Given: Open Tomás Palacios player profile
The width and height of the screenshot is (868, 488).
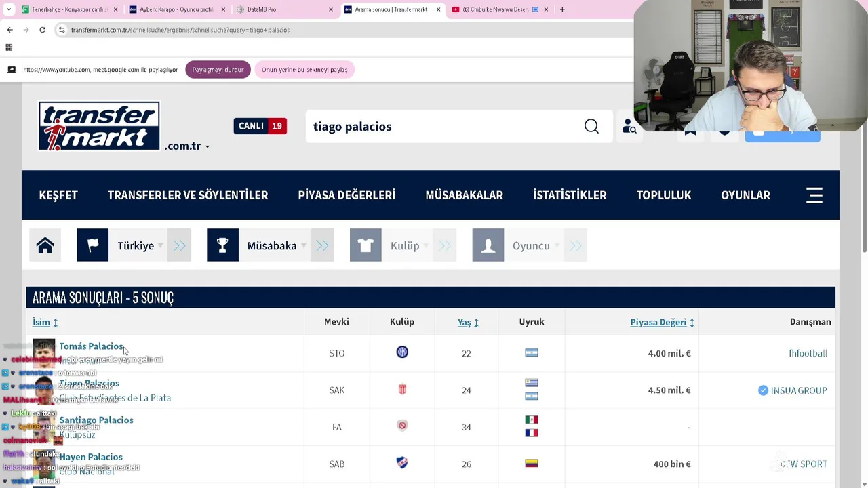Looking at the screenshot, I should click(91, 346).
